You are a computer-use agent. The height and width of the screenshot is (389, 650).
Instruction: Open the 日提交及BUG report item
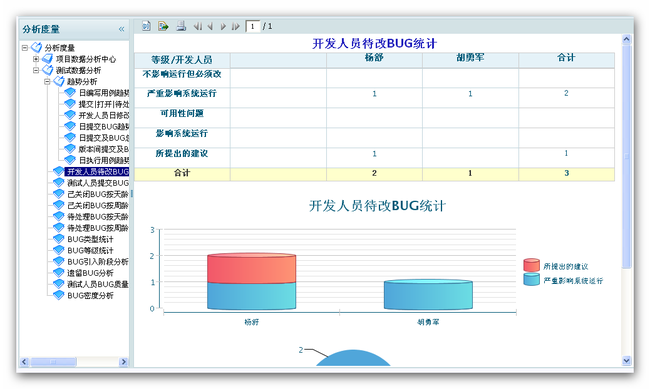pyautogui.click(x=104, y=138)
